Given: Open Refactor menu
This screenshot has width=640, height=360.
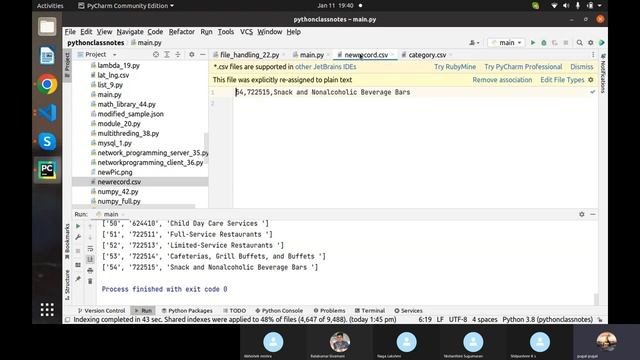Looking at the screenshot, I should click(182, 31).
